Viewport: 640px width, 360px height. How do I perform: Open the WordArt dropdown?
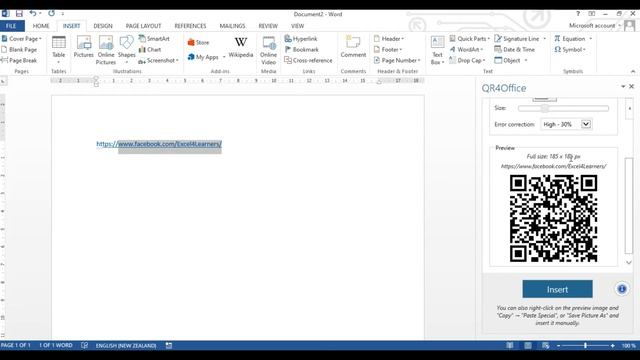pyautogui.click(x=466, y=49)
